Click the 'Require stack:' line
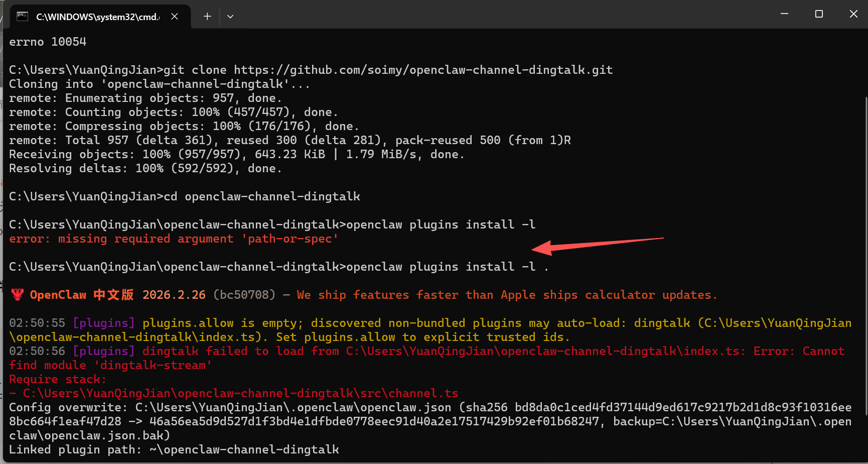This screenshot has height=464, width=868. coord(58,379)
